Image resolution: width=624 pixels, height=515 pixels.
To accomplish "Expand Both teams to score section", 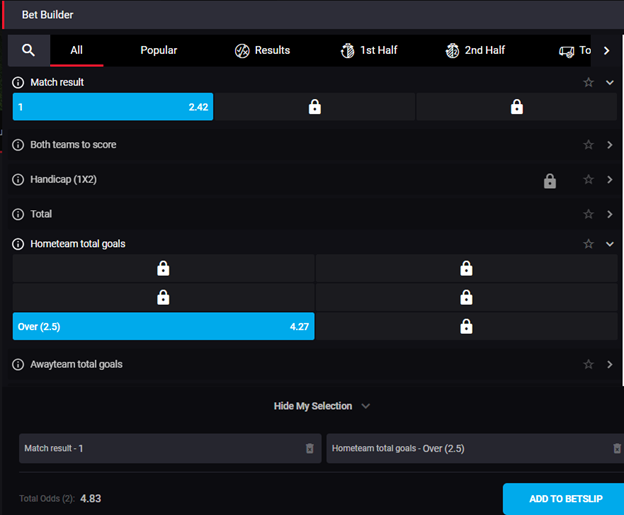I will point(610,145).
